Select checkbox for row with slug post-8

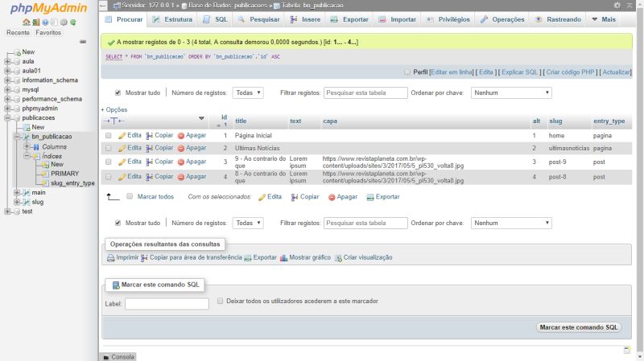[108, 177]
